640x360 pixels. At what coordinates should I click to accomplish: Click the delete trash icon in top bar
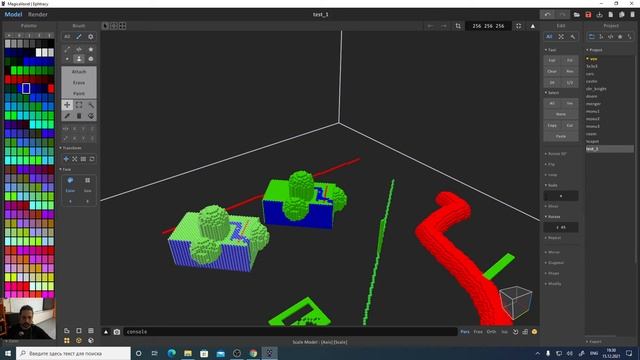pyautogui.click(x=633, y=15)
